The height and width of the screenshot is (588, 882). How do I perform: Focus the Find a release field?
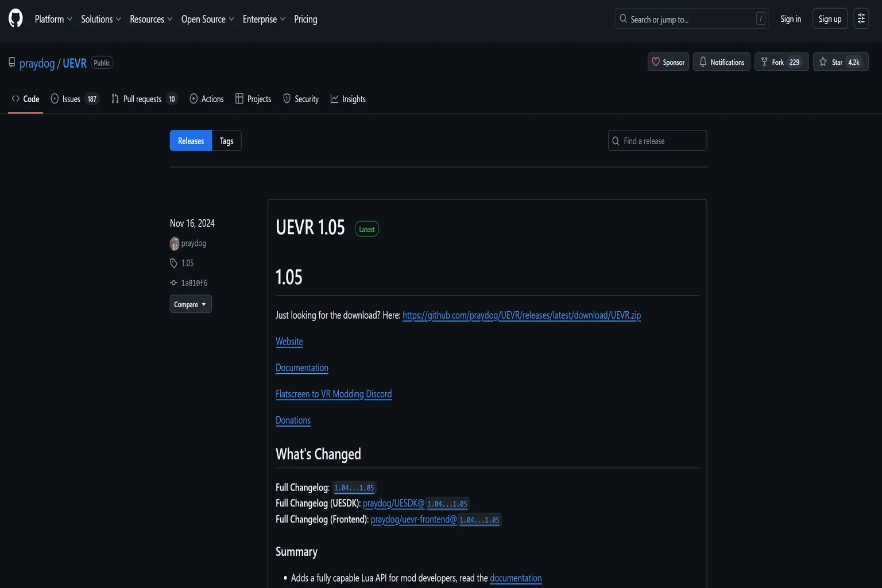pyautogui.click(x=657, y=141)
